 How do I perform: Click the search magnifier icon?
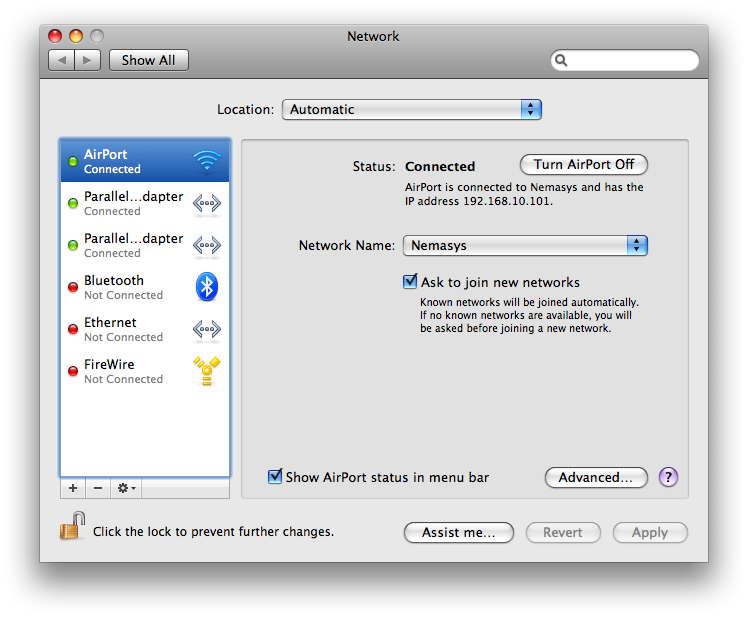tap(561, 60)
